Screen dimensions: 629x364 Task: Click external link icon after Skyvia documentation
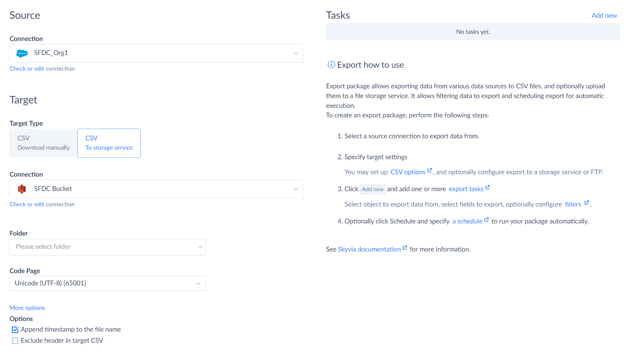click(x=405, y=248)
